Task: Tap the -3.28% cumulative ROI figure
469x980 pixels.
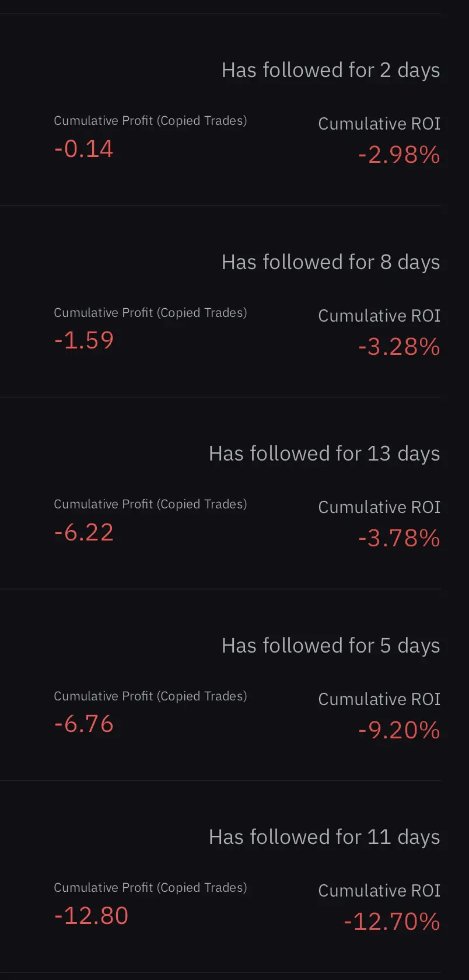Action: [x=399, y=347]
